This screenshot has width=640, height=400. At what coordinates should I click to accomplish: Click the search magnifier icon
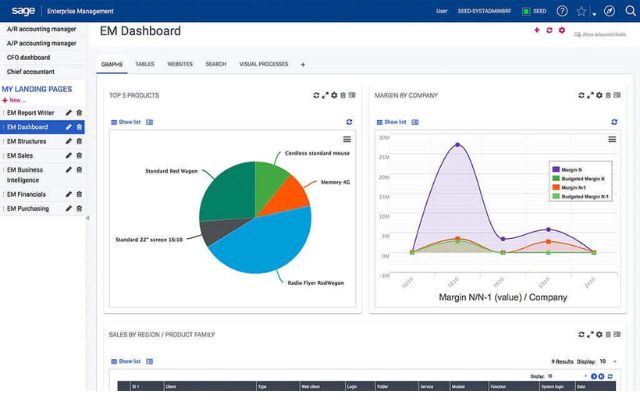coord(631,11)
